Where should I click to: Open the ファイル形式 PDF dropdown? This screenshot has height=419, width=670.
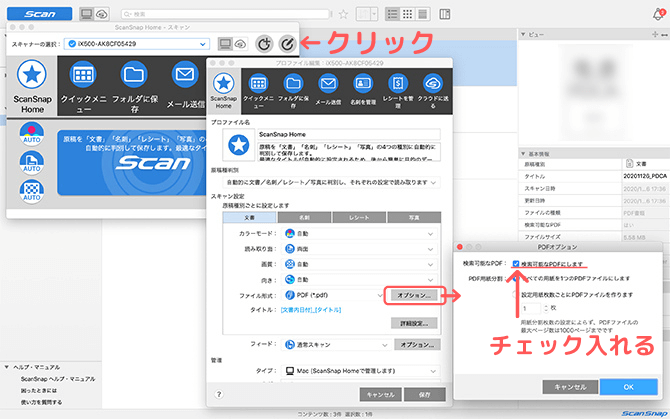click(x=333, y=295)
